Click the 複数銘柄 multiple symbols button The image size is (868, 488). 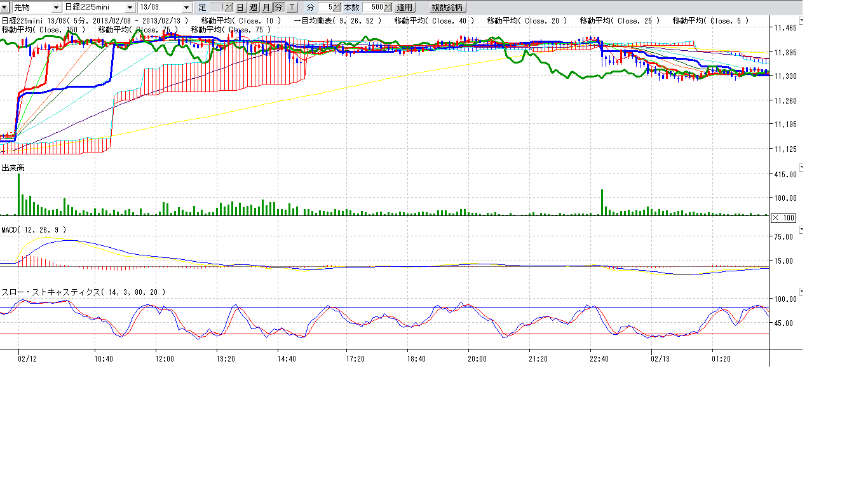pos(447,8)
